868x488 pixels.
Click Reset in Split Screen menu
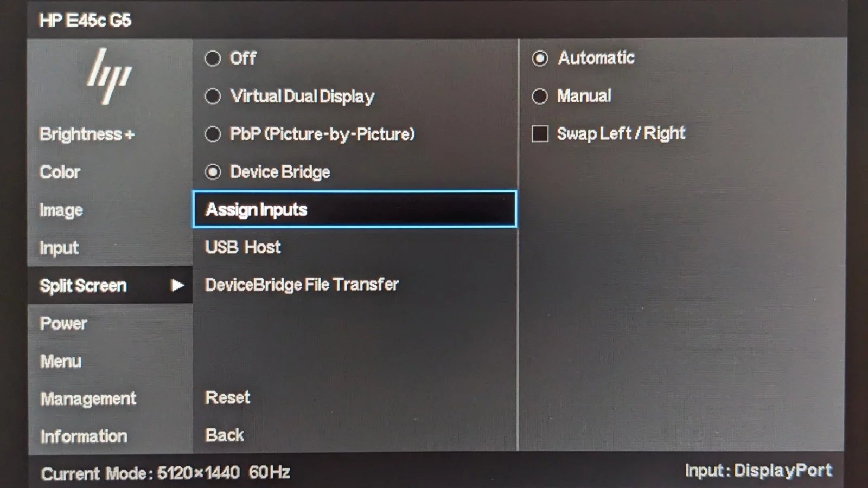[x=228, y=397]
